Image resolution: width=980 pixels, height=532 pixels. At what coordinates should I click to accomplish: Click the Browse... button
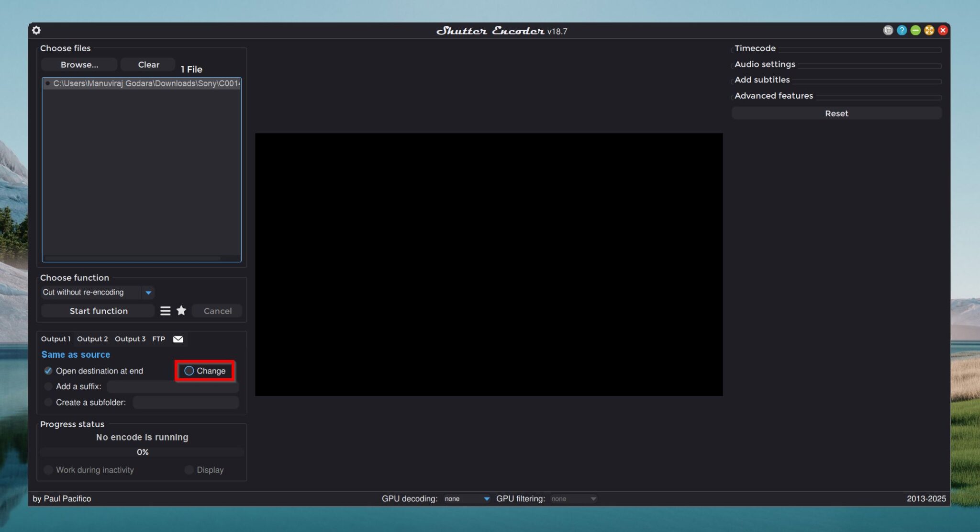79,65
